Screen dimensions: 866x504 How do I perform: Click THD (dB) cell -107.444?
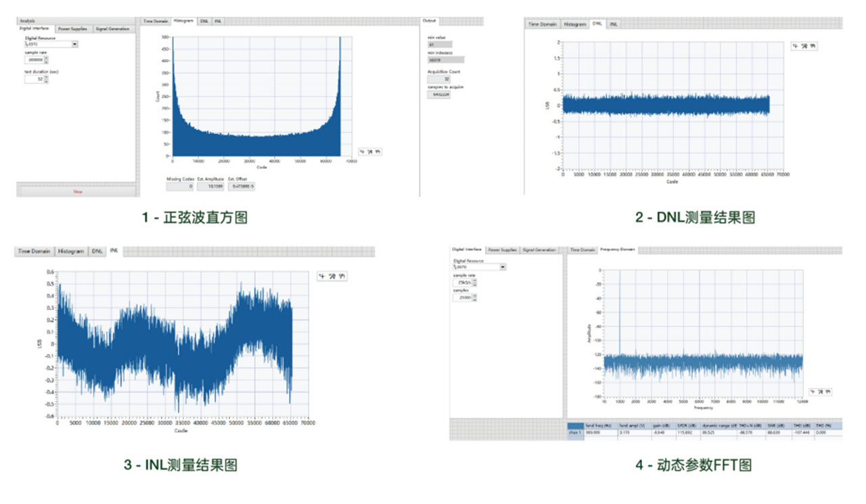pos(804,432)
